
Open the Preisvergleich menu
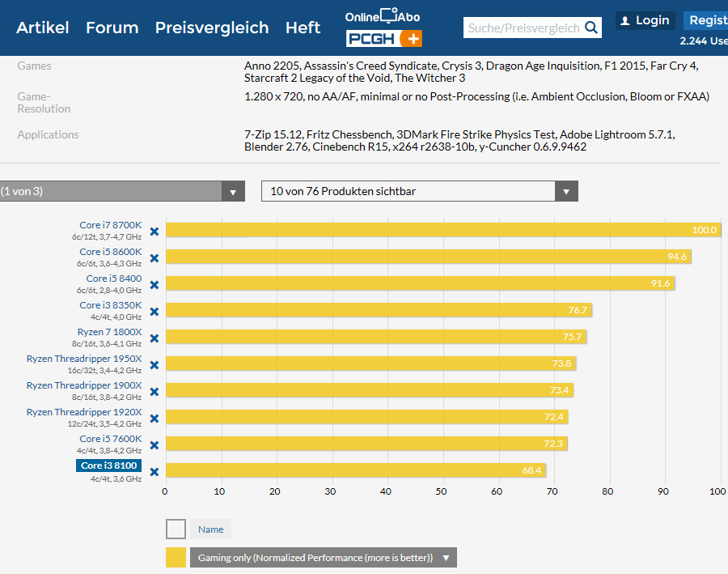(212, 28)
